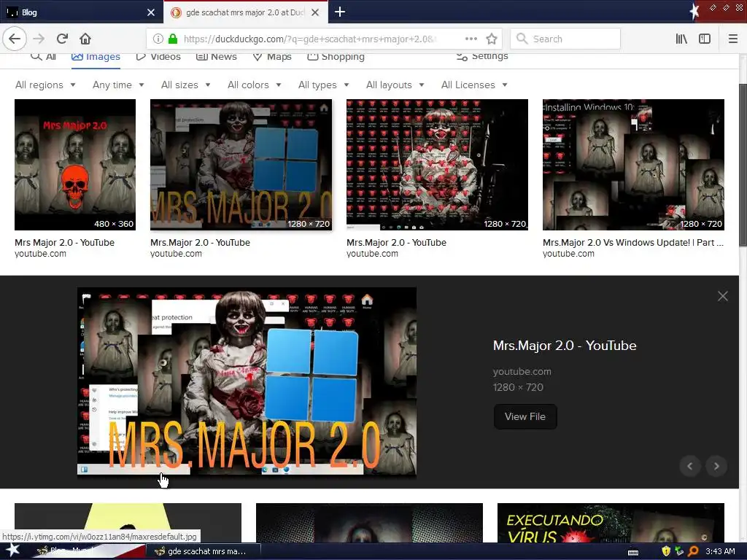Open the Settings dropdown
Image resolution: width=747 pixels, height=560 pixels.
point(482,56)
